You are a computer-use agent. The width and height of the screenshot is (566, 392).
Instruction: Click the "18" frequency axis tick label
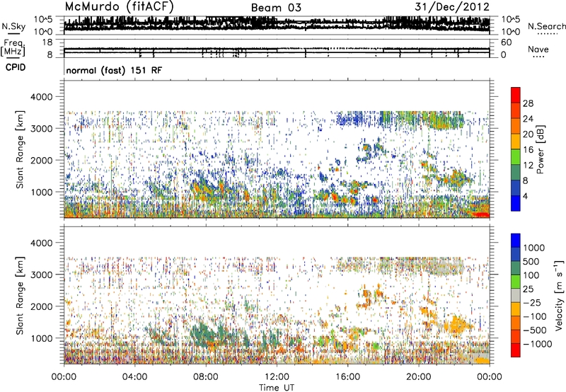tap(47, 42)
